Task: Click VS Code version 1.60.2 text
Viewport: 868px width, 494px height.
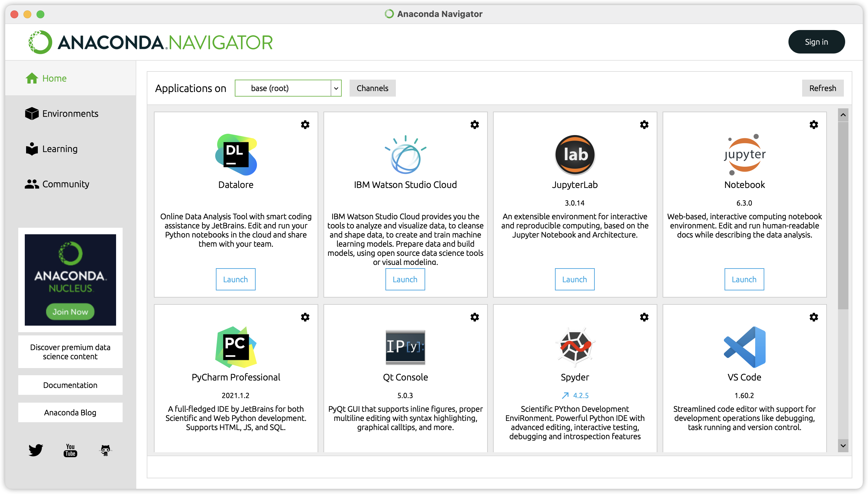Action: click(x=744, y=395)
